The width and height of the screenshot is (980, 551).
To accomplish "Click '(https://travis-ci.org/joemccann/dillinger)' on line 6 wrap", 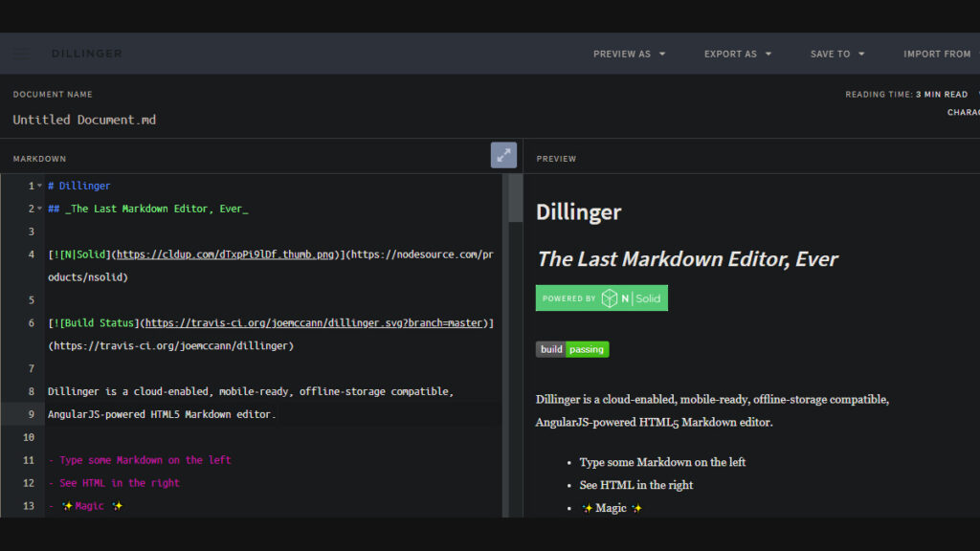I will point(170,345).
